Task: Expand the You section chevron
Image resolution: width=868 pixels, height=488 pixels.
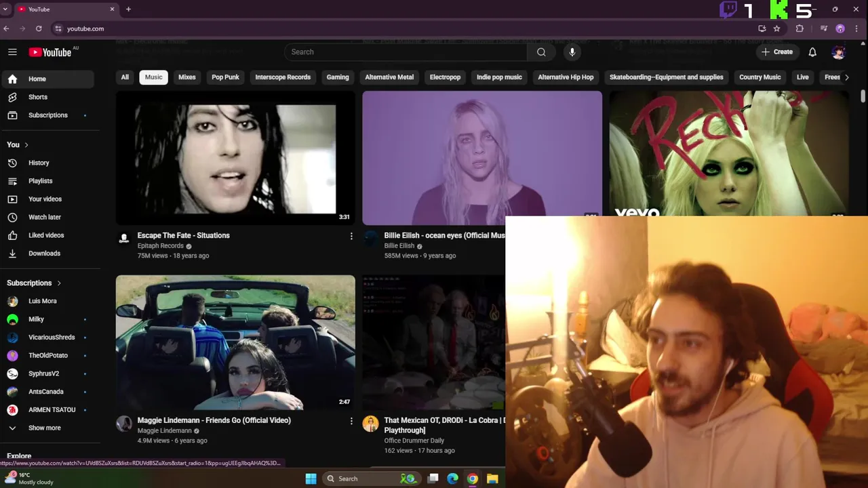Action: 26,145
